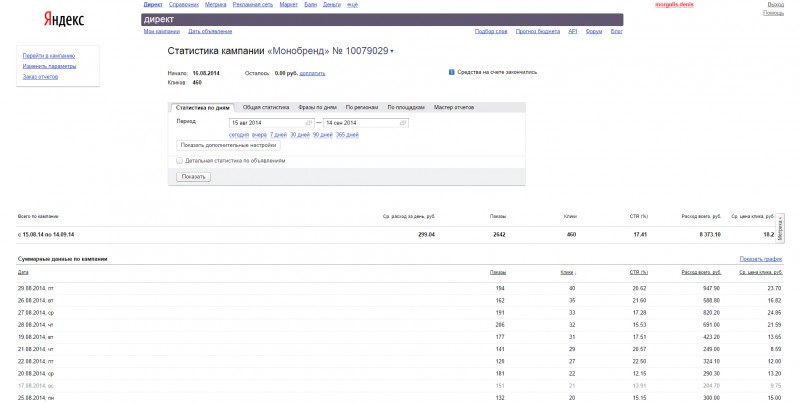This screenshot has width=800, height=404.
Task: Open the Метрика top navigation link
Action: coord(215,5)
